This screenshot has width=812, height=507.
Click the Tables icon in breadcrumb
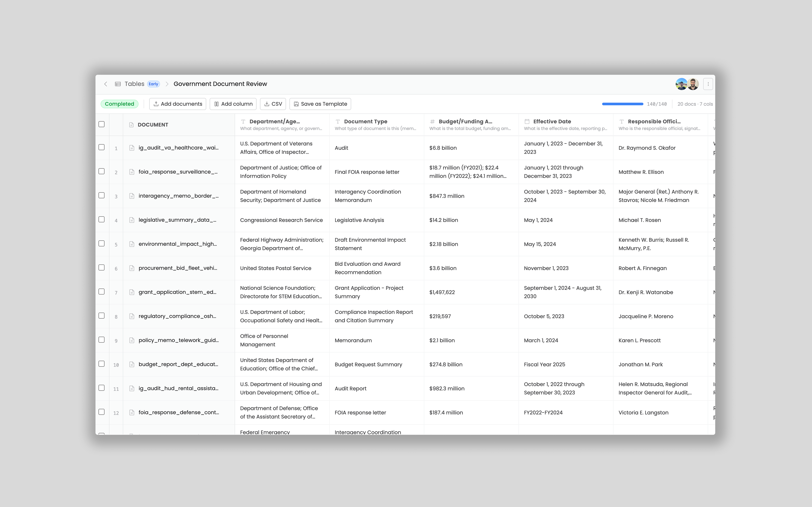(118, 84)
